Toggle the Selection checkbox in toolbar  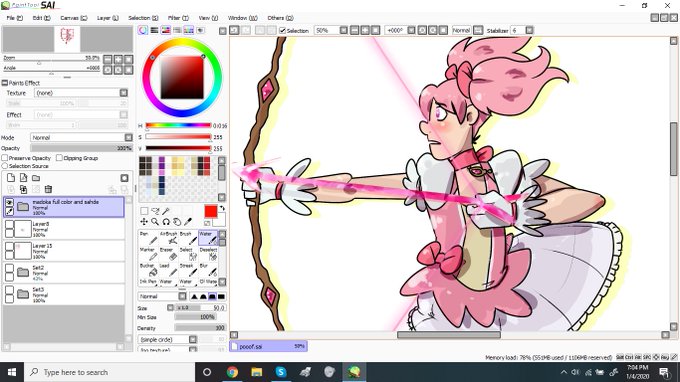pos(282,30)
